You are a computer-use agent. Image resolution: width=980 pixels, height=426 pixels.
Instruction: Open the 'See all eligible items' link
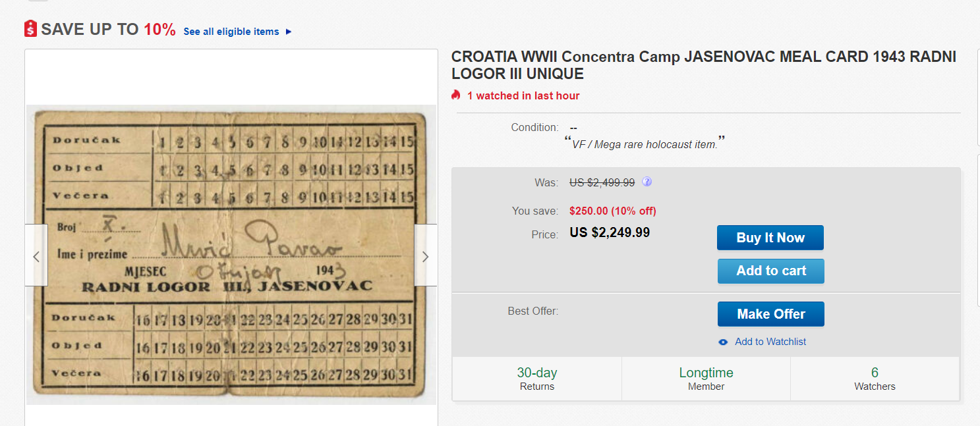tap(231, 32)
